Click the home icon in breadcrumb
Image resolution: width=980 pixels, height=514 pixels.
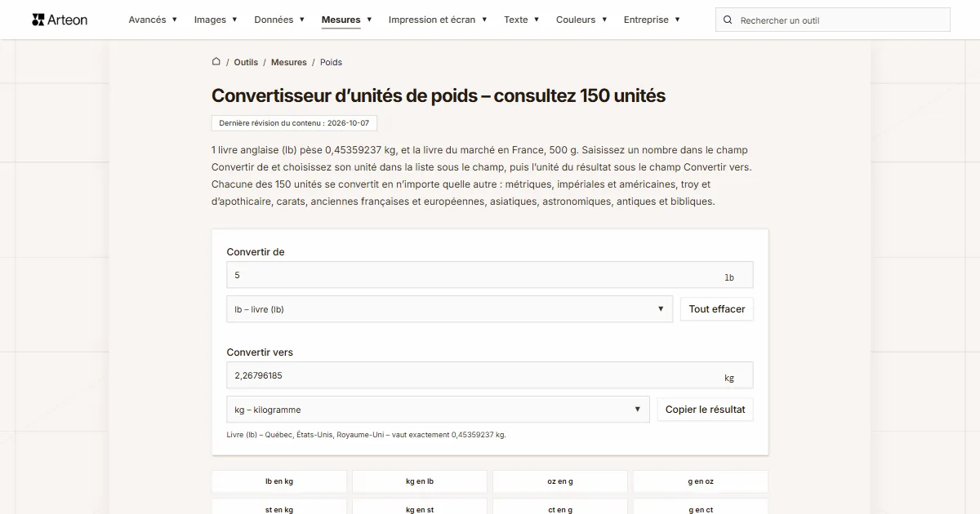(x=216, y=61)
